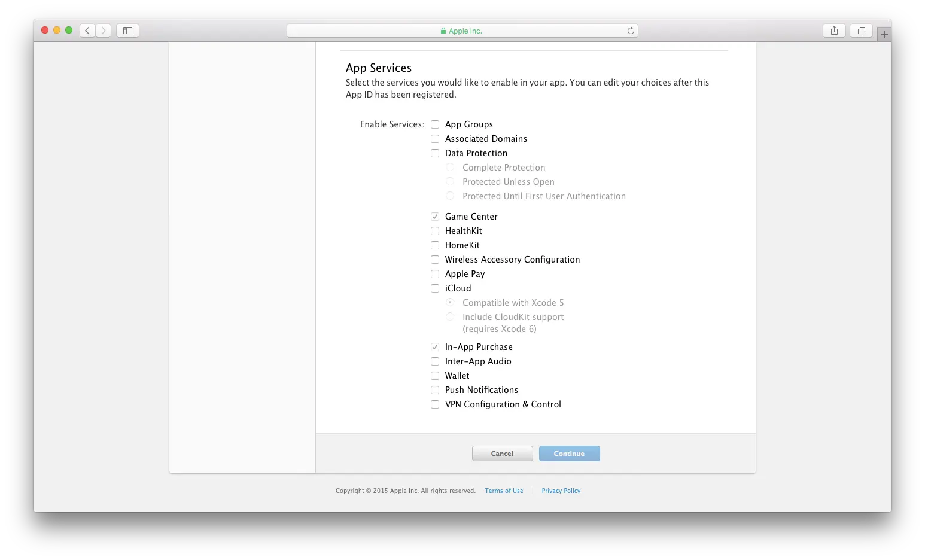Select Complete Protection radio option
This screenshot has height=560, width=925.
(450, 167)
